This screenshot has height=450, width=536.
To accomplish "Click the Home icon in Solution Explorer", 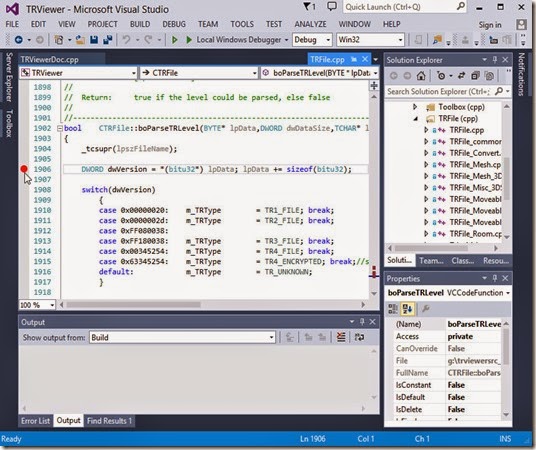I will coord(421,76).
